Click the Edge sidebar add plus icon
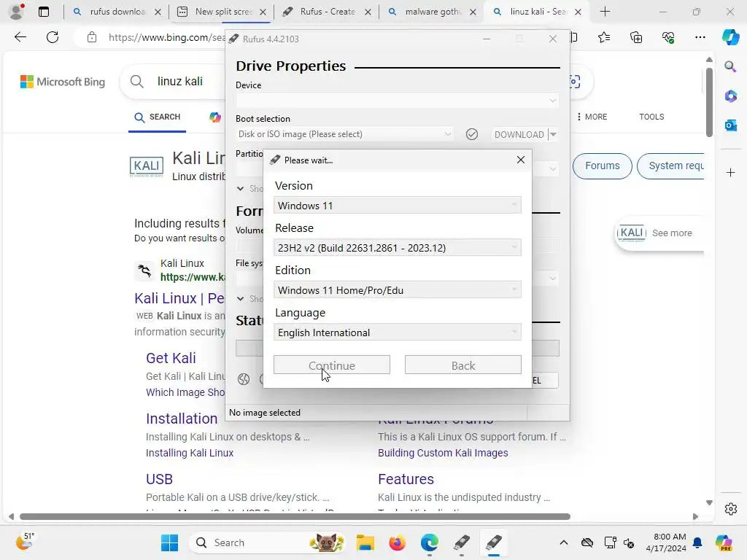 [730, 172]
